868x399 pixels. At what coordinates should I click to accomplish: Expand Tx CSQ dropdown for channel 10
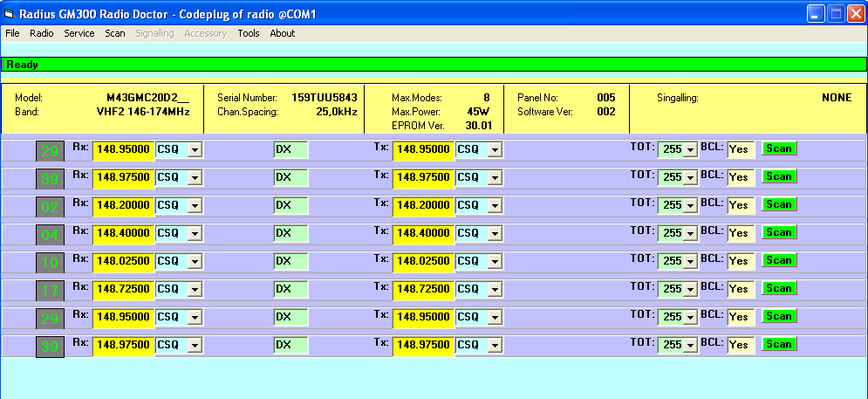click(x=495, y=262)
